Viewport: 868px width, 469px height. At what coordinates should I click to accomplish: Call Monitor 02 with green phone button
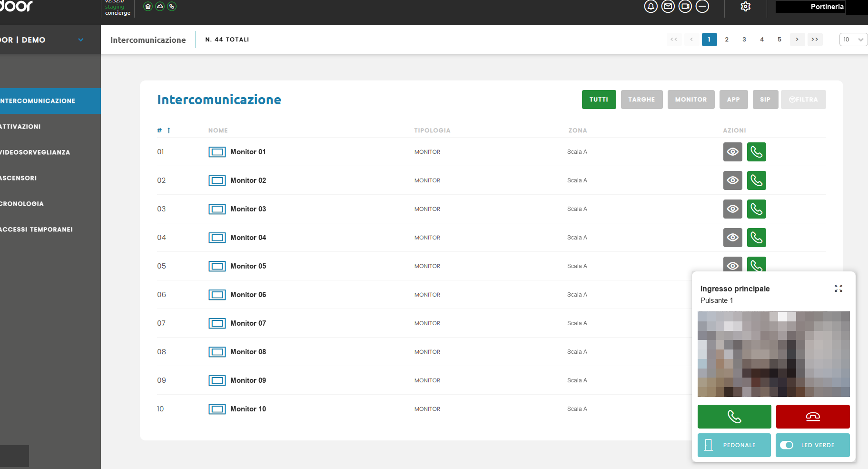(x=757, y=180)
